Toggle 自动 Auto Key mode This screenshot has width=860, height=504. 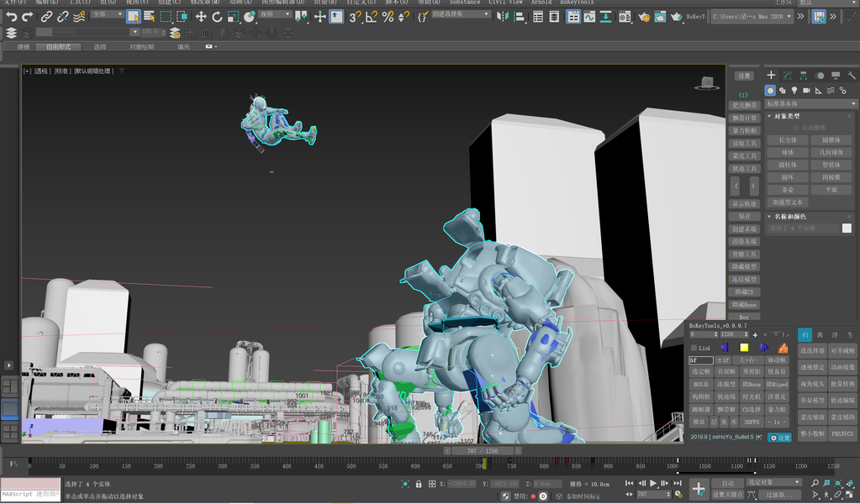coord(727,483)
